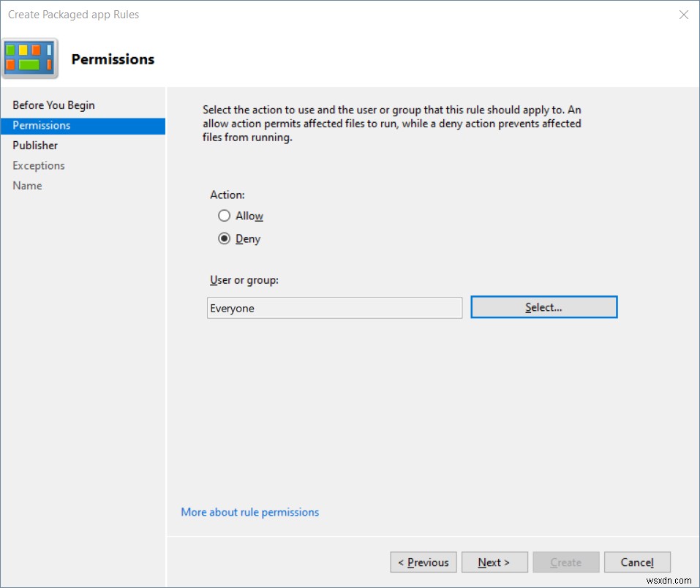The image size is (700, 588).
Task: Click the Action label above radio buttons
Action: tap(227, 195)
